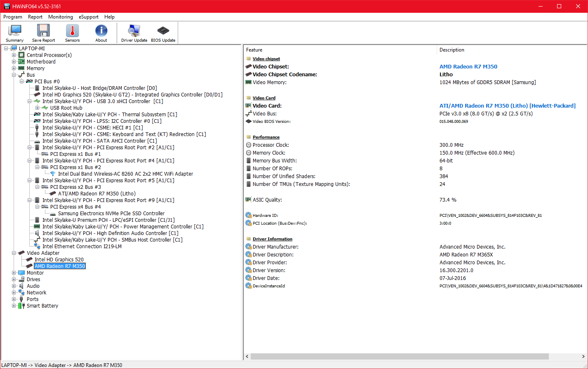The height and width of the screenshot is (369, 588).
Task: Click the clock icon beside Processor Clock
Action: (x=248, y=145)
